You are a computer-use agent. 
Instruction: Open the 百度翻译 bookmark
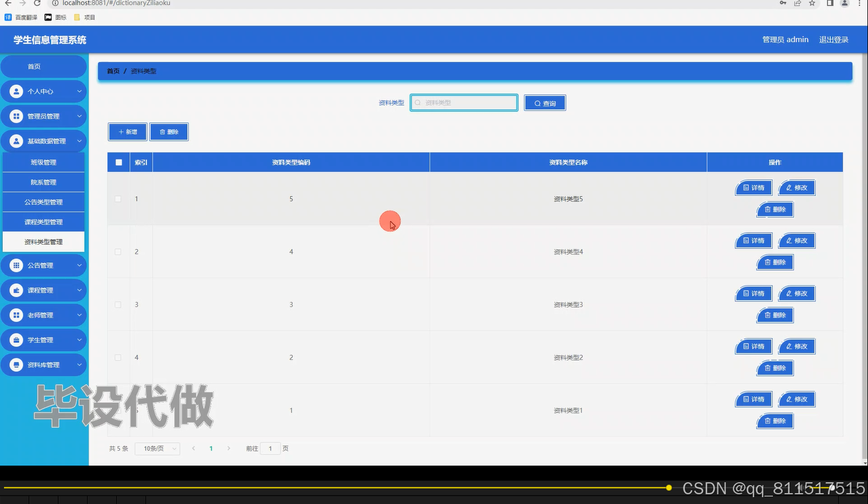click(21, 17)
